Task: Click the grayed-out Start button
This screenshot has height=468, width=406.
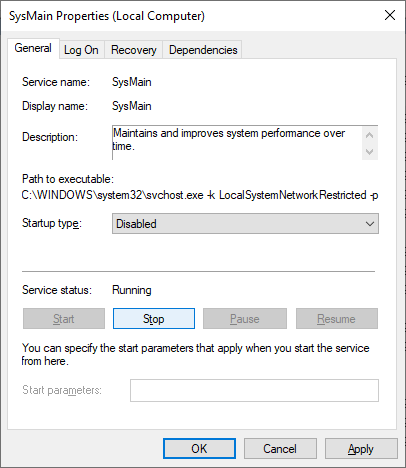Action: click(64, 319)
